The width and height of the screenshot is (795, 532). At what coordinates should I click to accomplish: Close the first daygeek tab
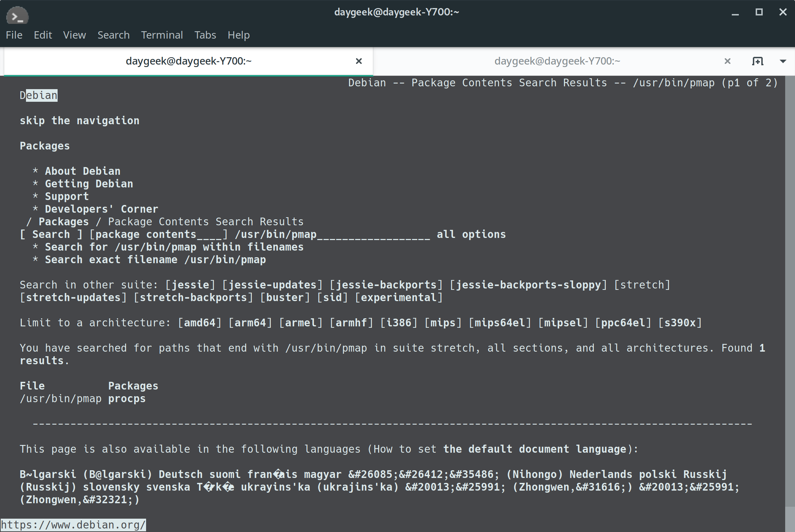[x=359, y=61]
